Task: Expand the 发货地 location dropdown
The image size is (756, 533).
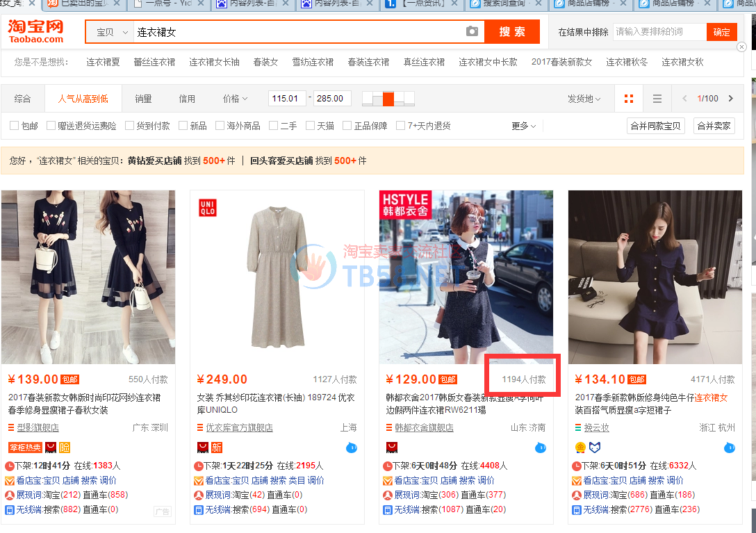Action: point(584,99)
